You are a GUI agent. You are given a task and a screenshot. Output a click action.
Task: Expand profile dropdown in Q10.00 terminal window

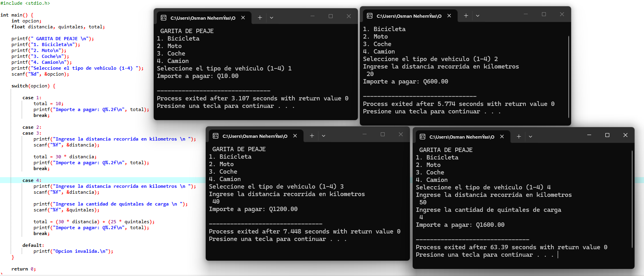pyautogui.click(x=272, y=18)
